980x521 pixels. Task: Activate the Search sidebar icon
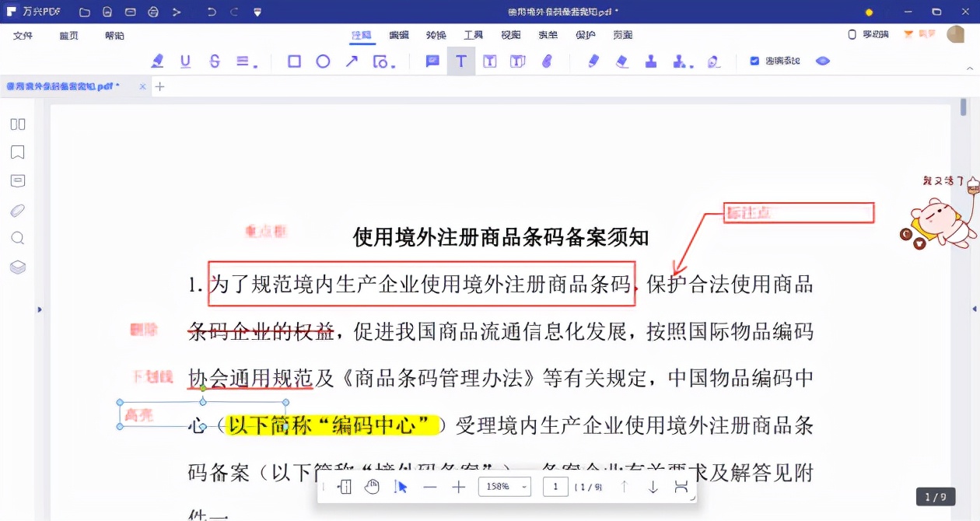(17, 238)
